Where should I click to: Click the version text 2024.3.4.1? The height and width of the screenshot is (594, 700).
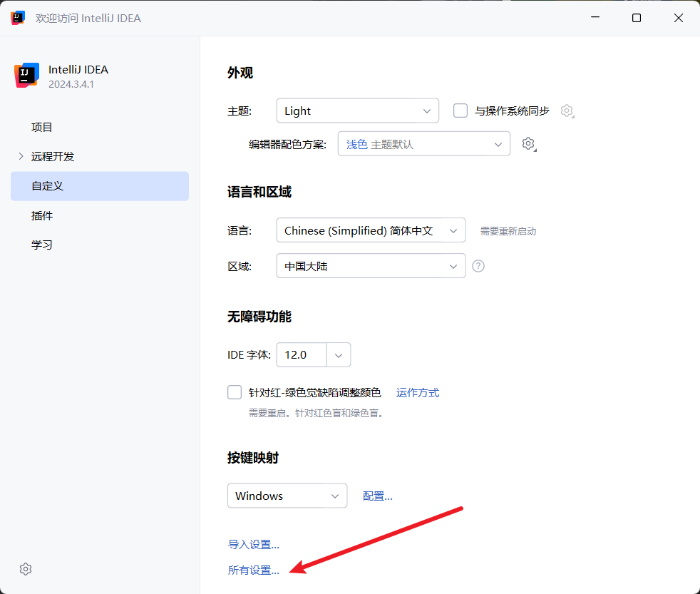pyautogui.click(x=71, y=84)
